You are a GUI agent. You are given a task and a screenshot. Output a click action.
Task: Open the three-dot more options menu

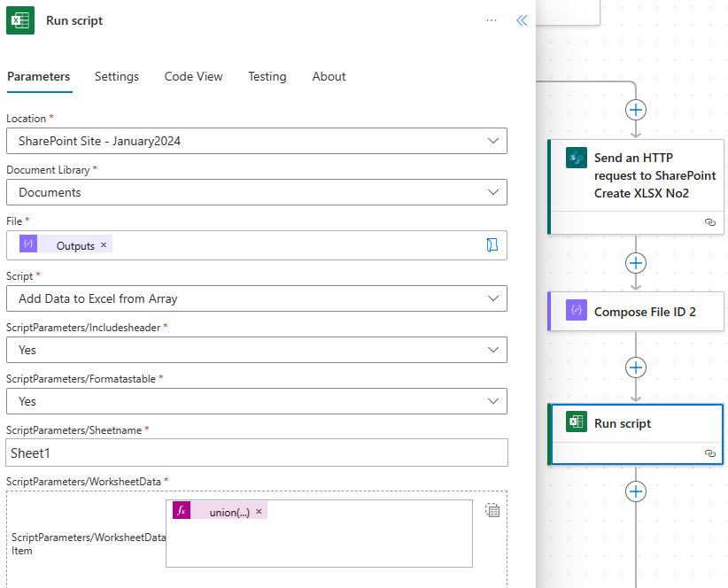[492, 20]
